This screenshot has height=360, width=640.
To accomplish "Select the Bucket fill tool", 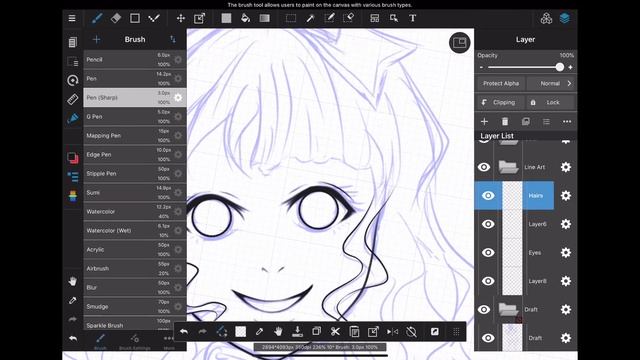I will tap(245, 18).
